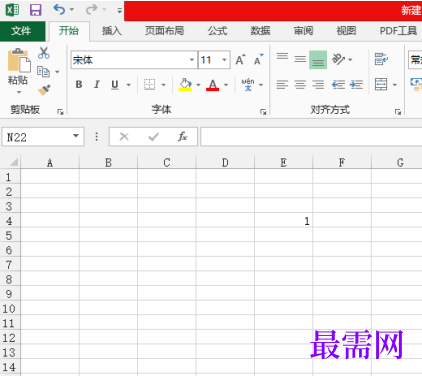This screenshot has height=376, width=422.
Task: Open the borders dropdown arrow
Action: pos(163,85)
